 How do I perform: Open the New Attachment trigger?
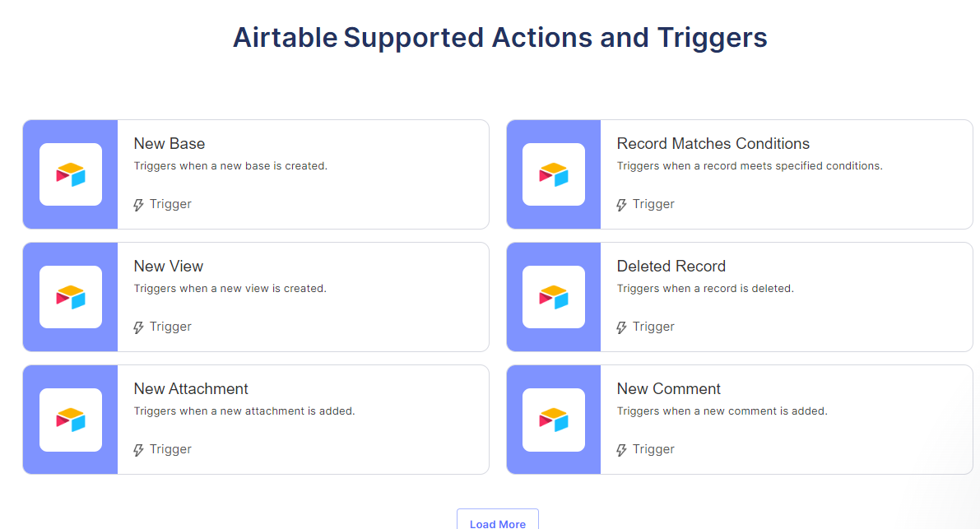(x=191, y=388)
